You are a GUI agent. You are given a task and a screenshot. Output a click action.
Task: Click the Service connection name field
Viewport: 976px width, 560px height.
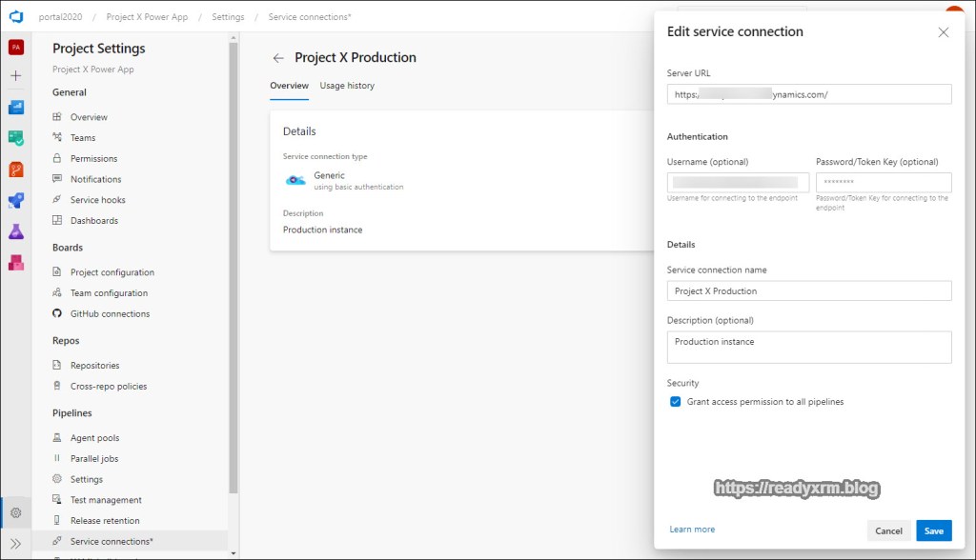click(809, 290)
